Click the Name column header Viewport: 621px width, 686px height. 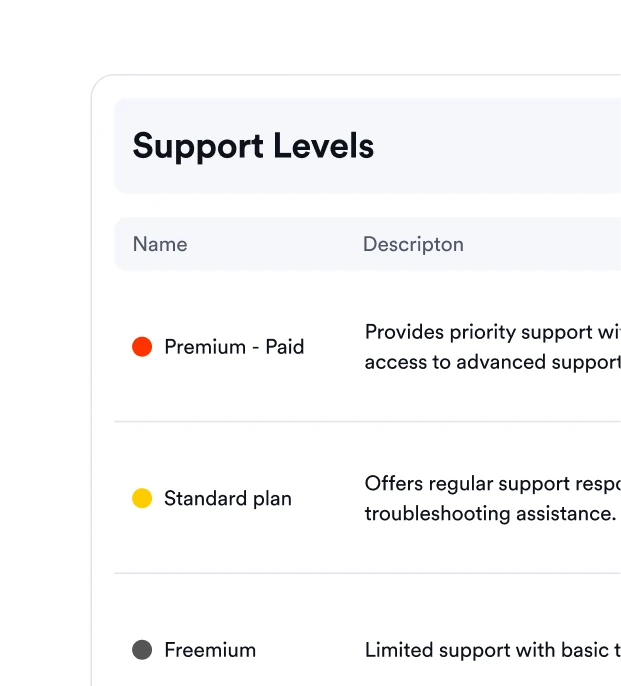160,244
